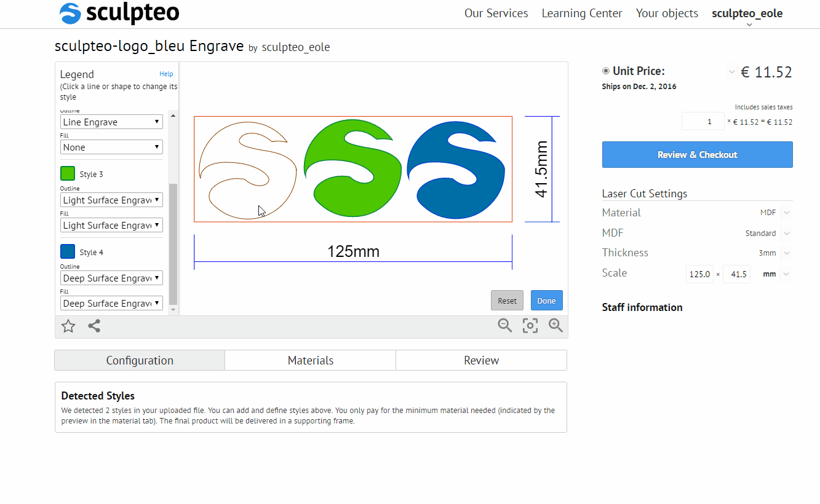The height and width of the screenshot is (504, 820).
Task: Open the Learning Center menu
Action: (582, 14)
